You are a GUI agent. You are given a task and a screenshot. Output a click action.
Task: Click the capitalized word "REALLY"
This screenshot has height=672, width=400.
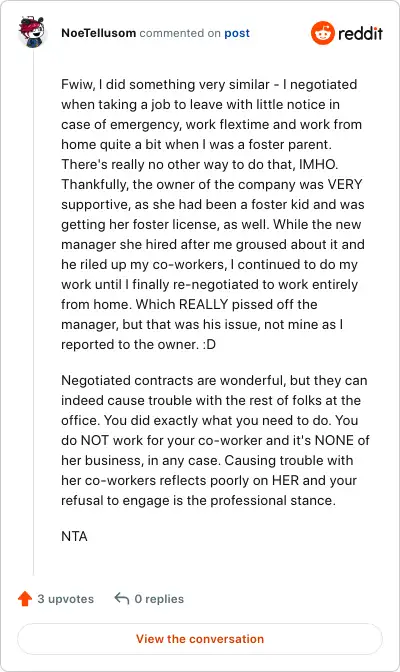pyautogui.click(x=203, y=304)
